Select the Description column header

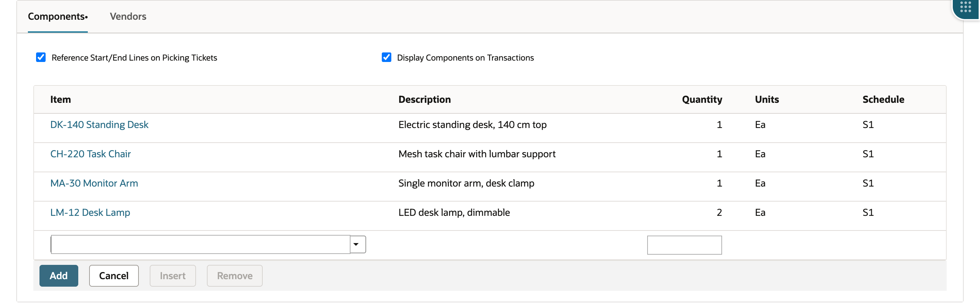[425, 99]
